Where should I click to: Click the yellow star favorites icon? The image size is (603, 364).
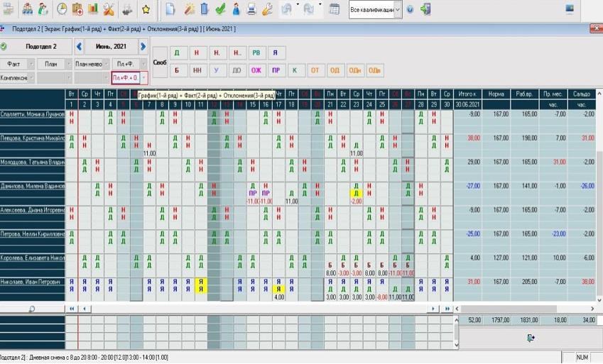146,9
